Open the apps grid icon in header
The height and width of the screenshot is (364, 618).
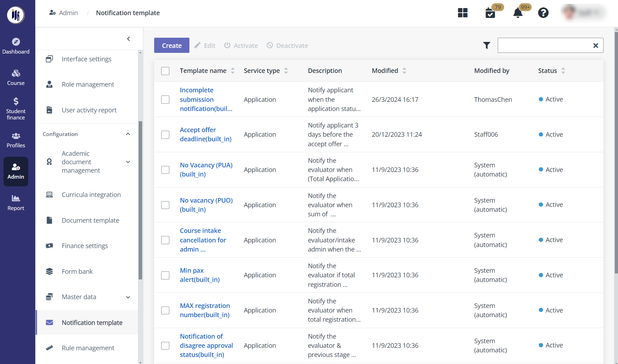pyautogui.click(x=462, y=13)
